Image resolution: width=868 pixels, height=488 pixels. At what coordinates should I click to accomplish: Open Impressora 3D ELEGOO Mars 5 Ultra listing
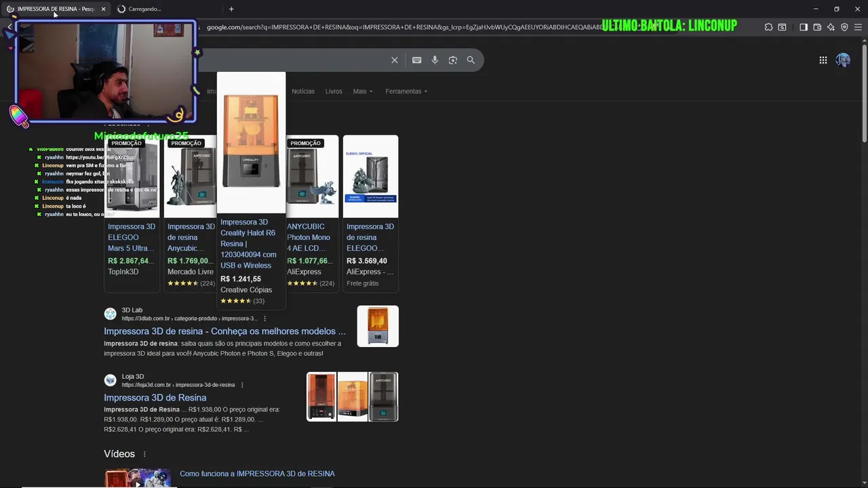click(x=132, y=237)
